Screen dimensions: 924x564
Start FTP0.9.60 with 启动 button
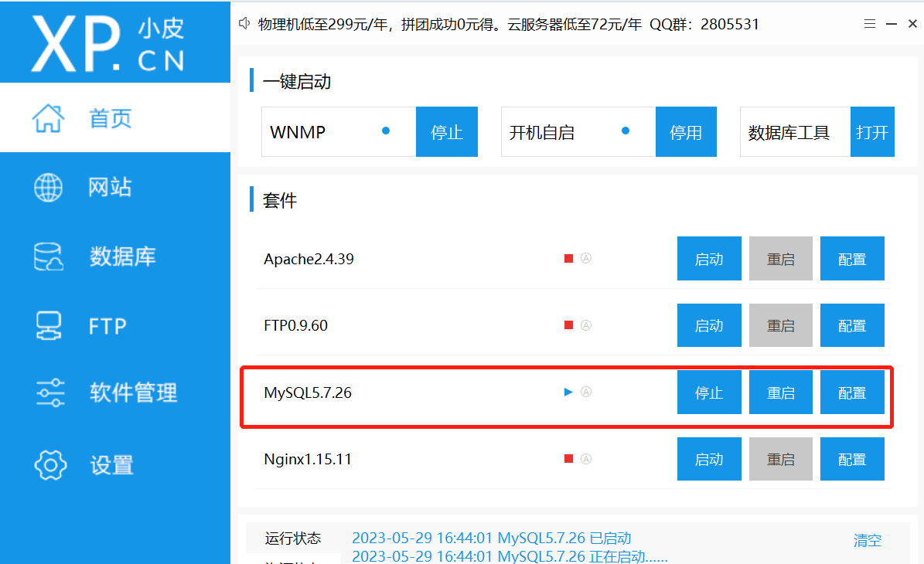(709, 325)
